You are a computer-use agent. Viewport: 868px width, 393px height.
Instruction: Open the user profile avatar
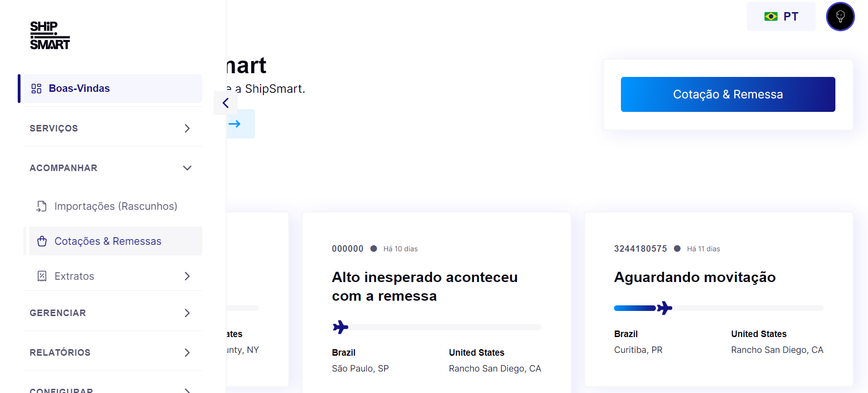point(840,17)
